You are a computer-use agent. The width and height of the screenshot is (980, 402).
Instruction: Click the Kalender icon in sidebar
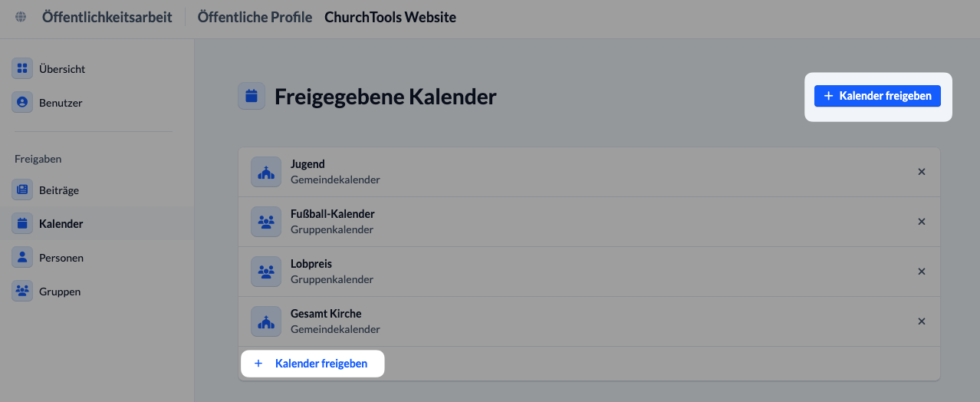pos(22,224)
